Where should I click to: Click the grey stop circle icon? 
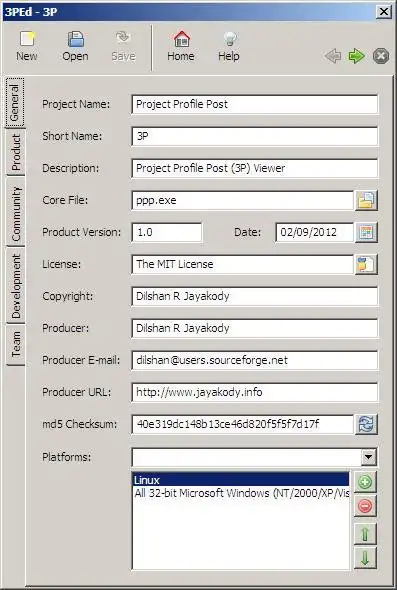pos(380,56)
